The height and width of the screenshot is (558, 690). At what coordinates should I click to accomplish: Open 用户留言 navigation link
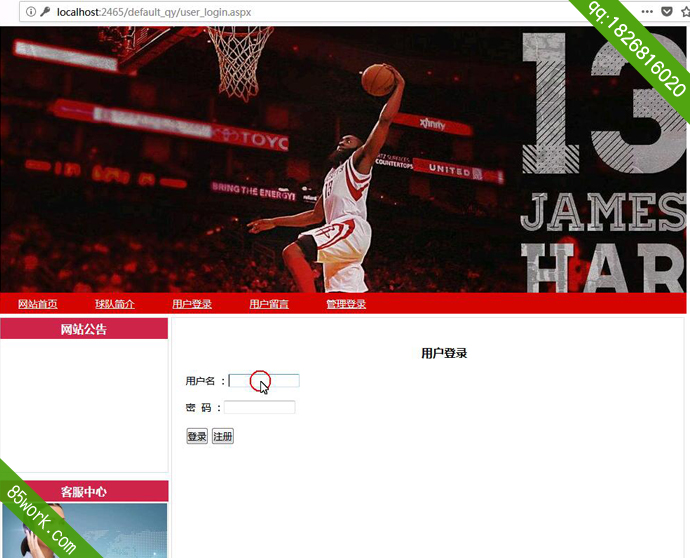coord(269,304)
